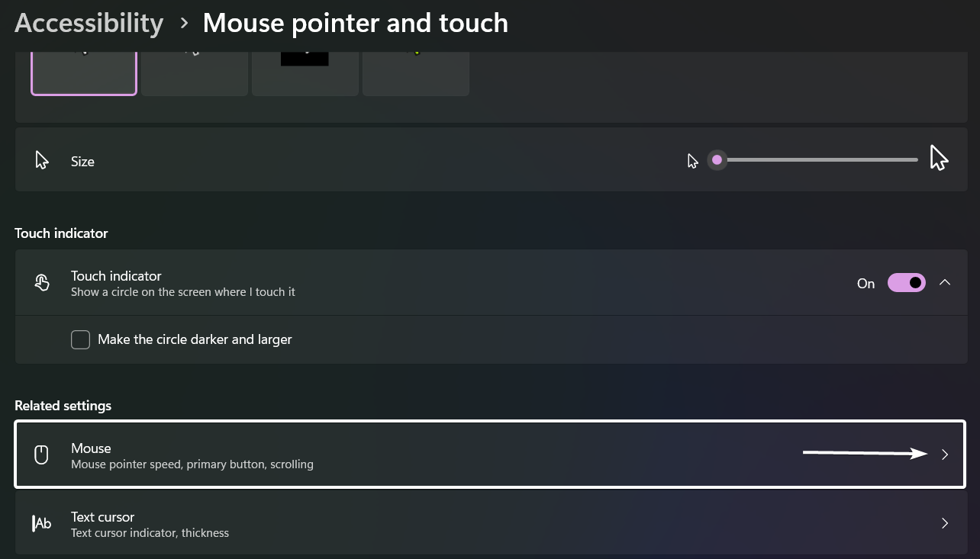Screen dimensions: 980x559
Task: Click the chevron on the Text cursor row
Action: pos(945,523)
